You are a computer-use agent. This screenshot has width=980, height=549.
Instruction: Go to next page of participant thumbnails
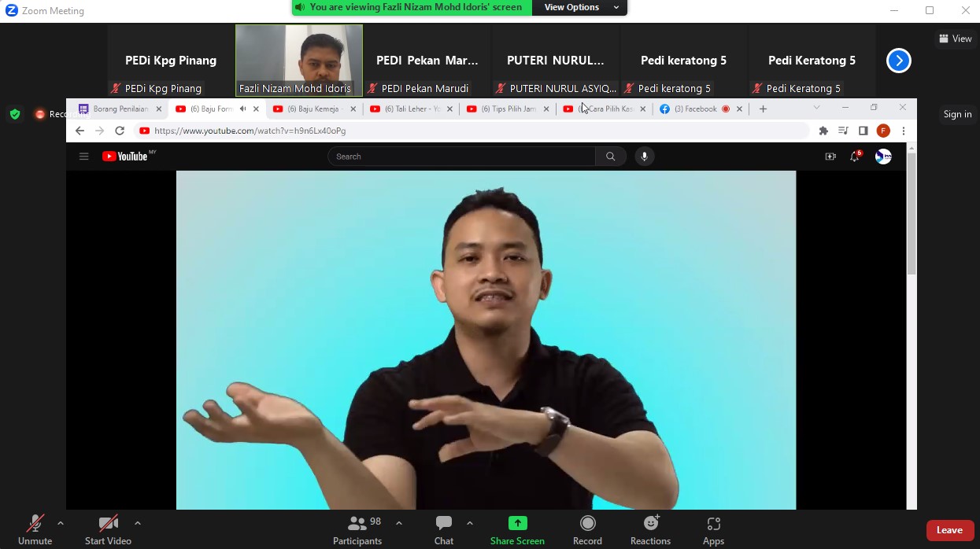pos(898,61)
